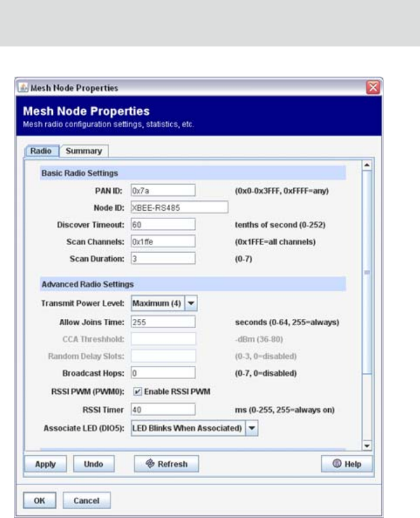420x518 pixels.
Task: Open Help for this dialog
Action: (347, 464)
